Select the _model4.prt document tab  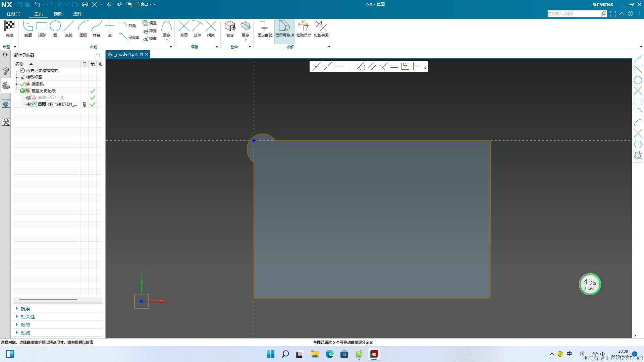pyautogui.click(x=126, y=54)
